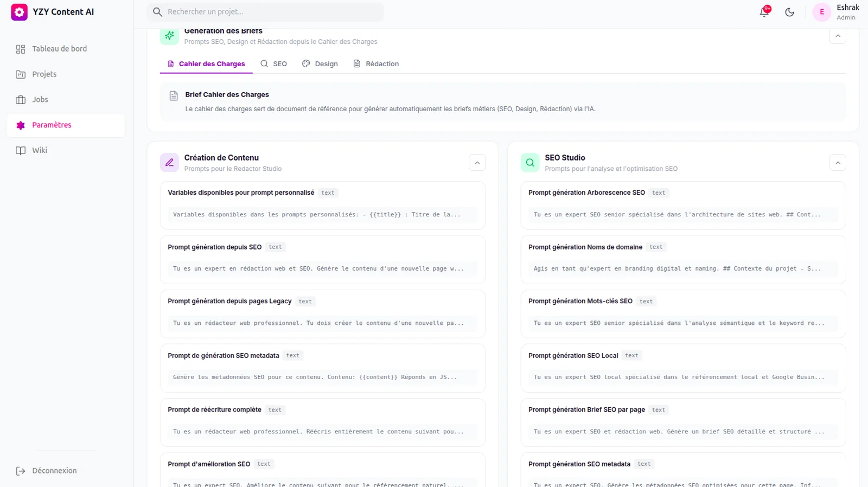
Task: Go to Projets in the sidebar
Action: [x=66, y=74]
